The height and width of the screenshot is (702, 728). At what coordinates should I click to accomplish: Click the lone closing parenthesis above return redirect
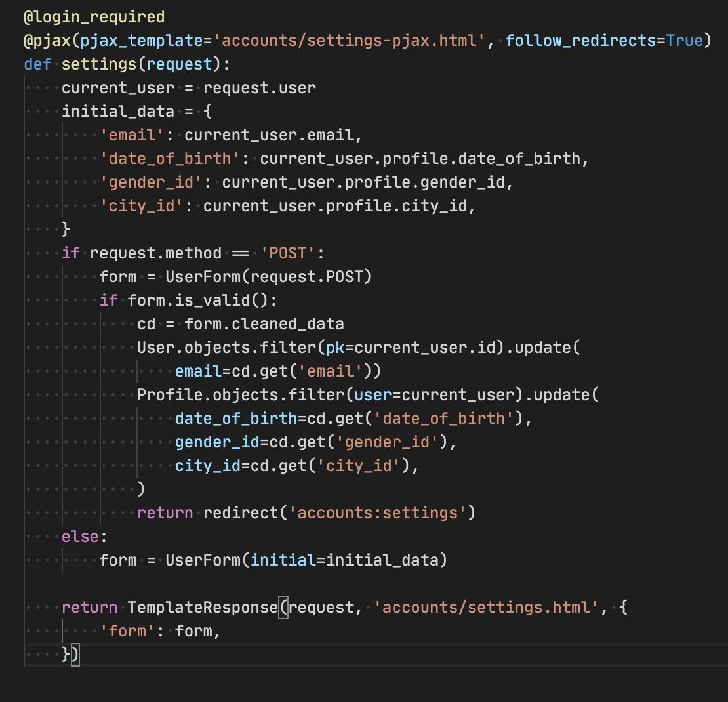[x=141, y=489]
